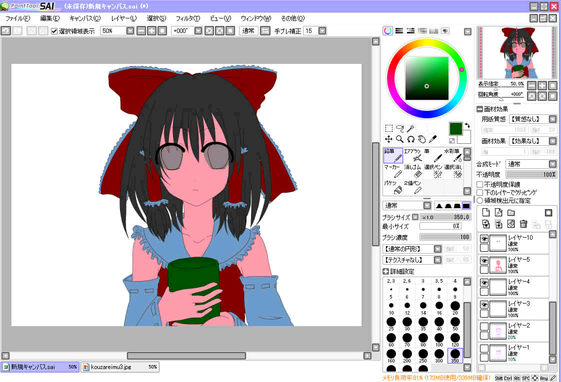Create a new layer folder
This screenshot has height=382, width=561.
tap(511, 213)
